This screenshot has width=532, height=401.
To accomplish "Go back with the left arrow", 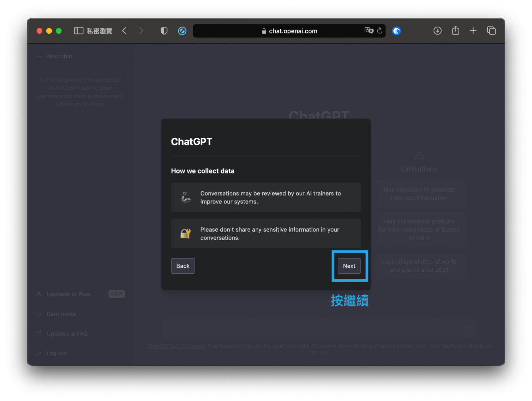I will 124,31.
